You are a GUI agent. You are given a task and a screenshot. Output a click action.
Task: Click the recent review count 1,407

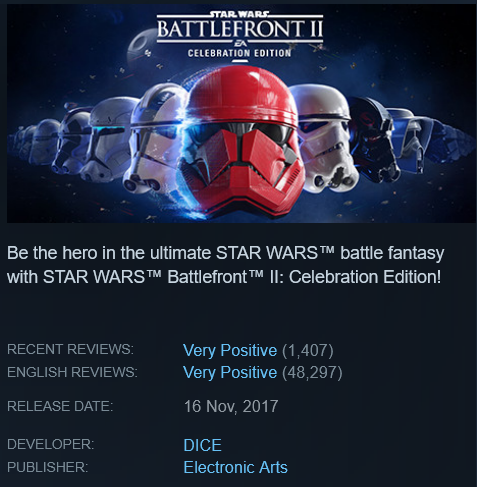click(x=308, y=350)
